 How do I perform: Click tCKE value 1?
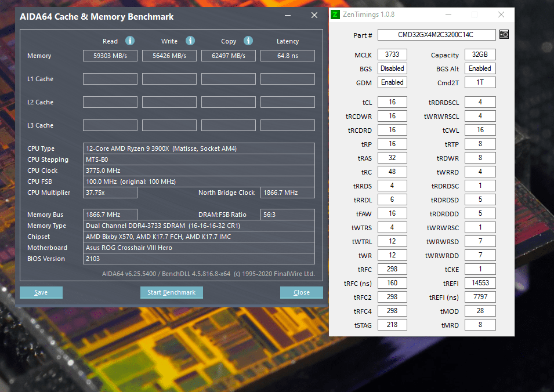[x=480, y=269]
